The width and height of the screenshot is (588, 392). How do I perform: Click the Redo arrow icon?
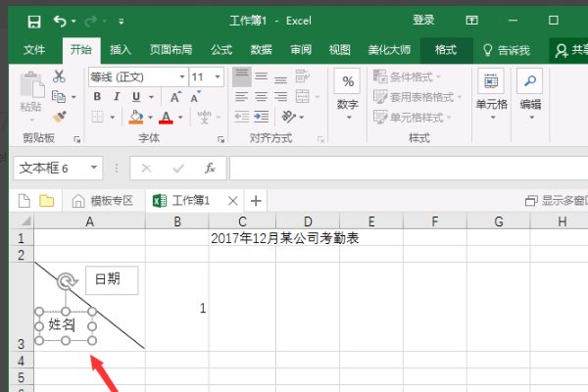click(x=91, y=21)
